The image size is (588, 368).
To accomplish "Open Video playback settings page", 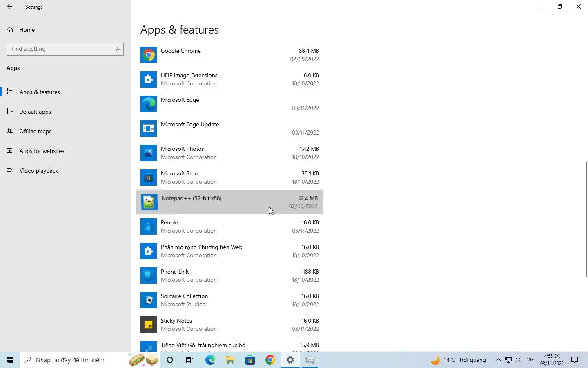I will 65,171.
